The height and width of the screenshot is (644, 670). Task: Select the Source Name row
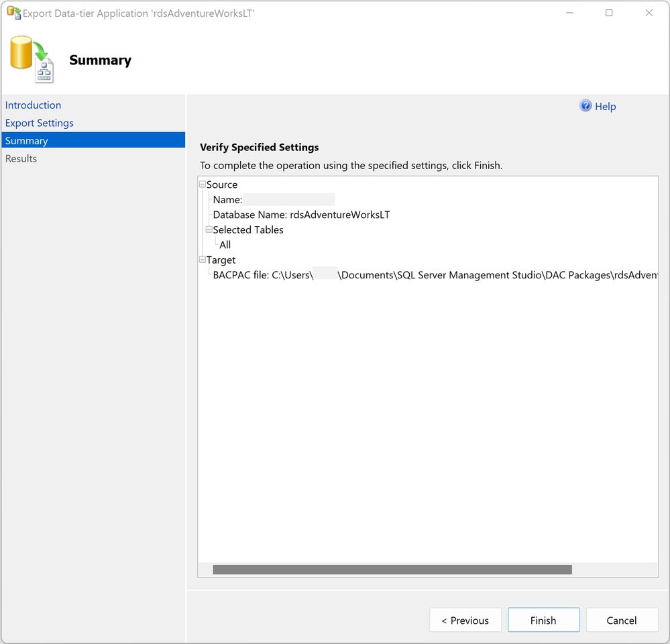tap(274, 199)
